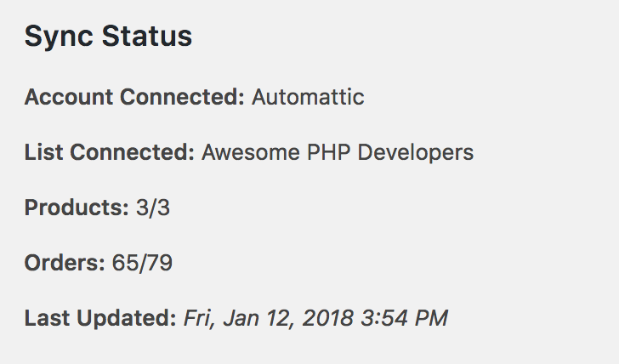
Task: Click the 65/79 orders count
Action: point(142,263)
